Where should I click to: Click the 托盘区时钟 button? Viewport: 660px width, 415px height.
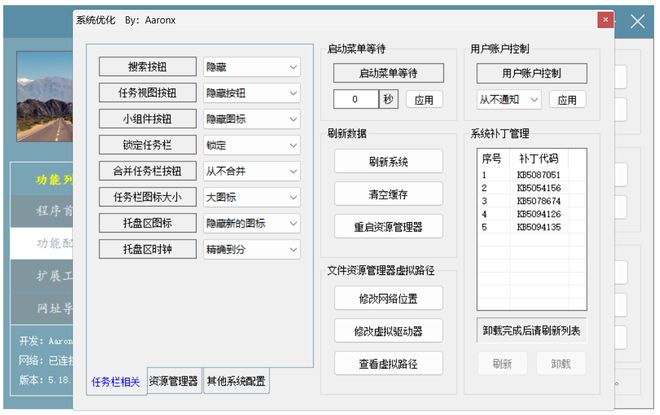pos(147,249)
